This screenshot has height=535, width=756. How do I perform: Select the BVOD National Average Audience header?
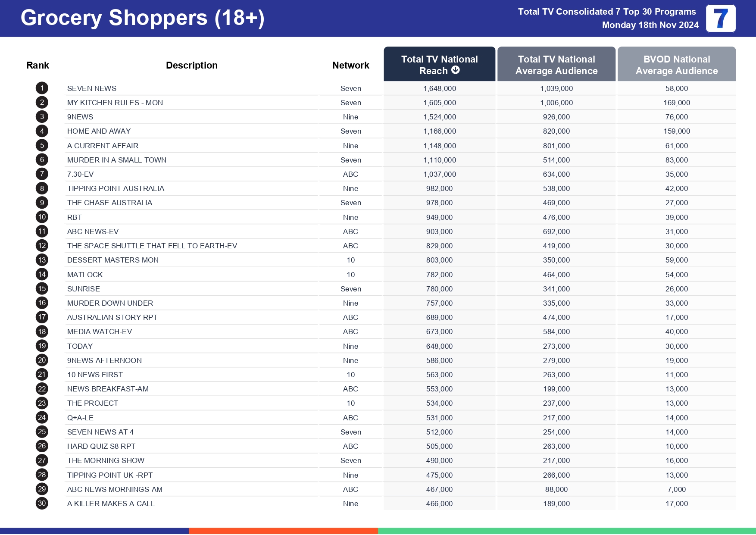[x=676, y=65]
